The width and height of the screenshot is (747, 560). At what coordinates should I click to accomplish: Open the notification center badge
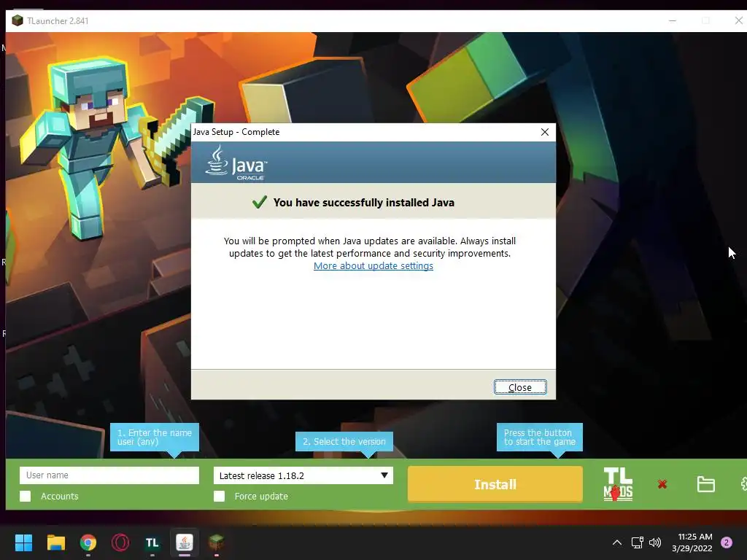pos(727,542)
